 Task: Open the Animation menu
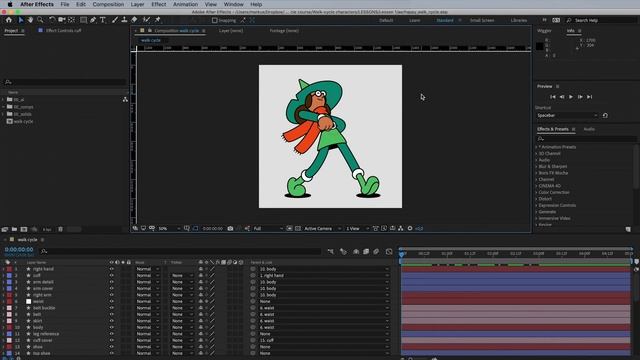(185, 4)
